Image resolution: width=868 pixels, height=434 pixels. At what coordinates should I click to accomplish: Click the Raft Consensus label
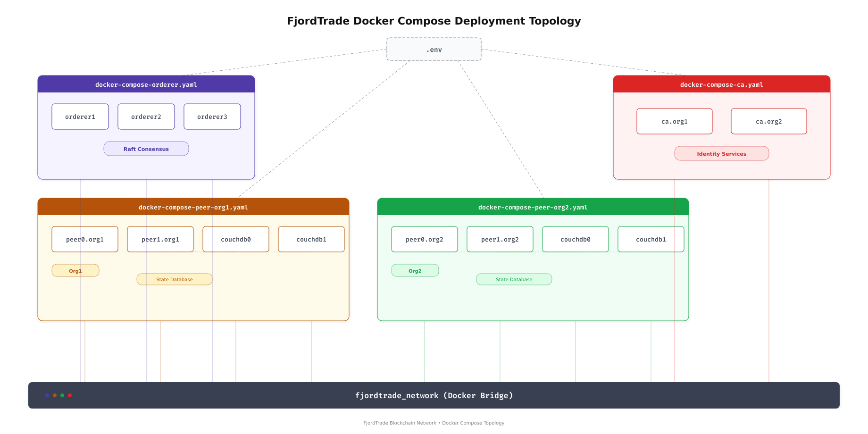[146, 149]
